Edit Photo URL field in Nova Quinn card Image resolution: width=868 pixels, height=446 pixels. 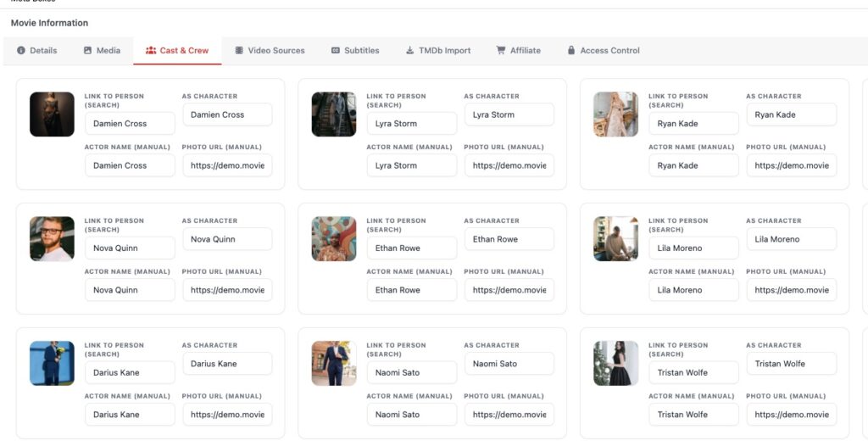(x=227, y=290)
